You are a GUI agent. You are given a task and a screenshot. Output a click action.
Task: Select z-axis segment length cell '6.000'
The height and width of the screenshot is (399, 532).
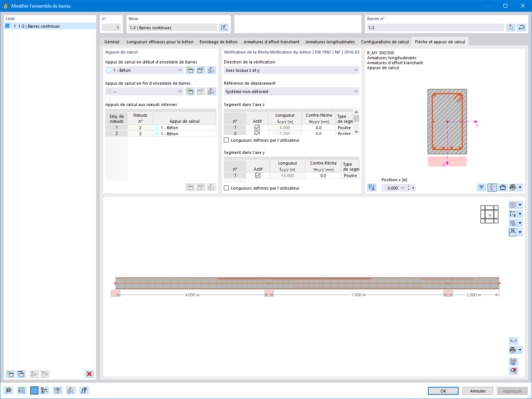click(285, 128)
